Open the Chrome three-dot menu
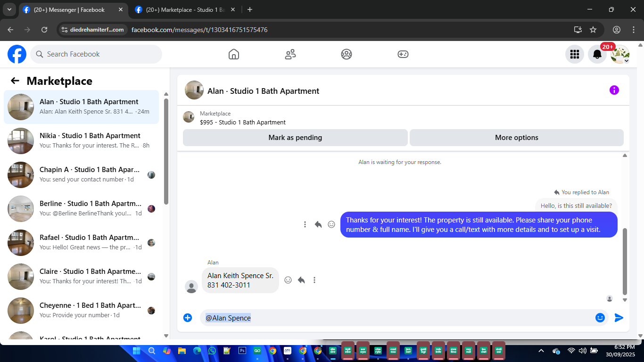This screenshot has height=362, width=644. click(x=633, y=30)
